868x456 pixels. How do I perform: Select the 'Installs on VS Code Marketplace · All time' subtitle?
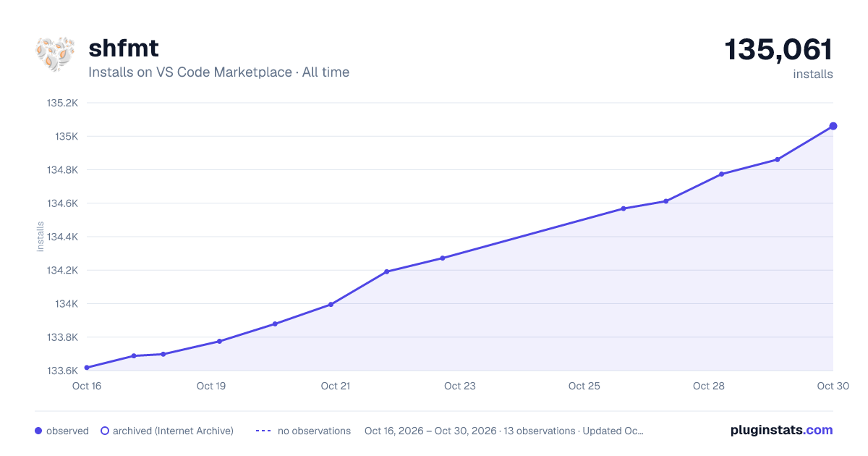pos(218,72)
